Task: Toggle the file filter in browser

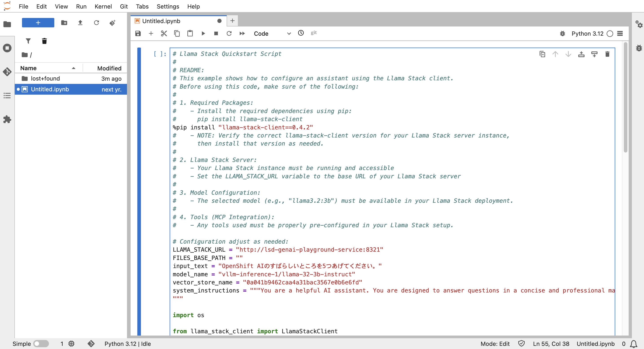Action: point(28,41)
